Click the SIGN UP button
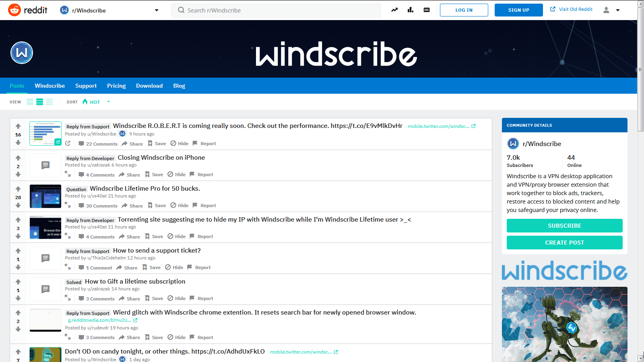 [519, 10]
